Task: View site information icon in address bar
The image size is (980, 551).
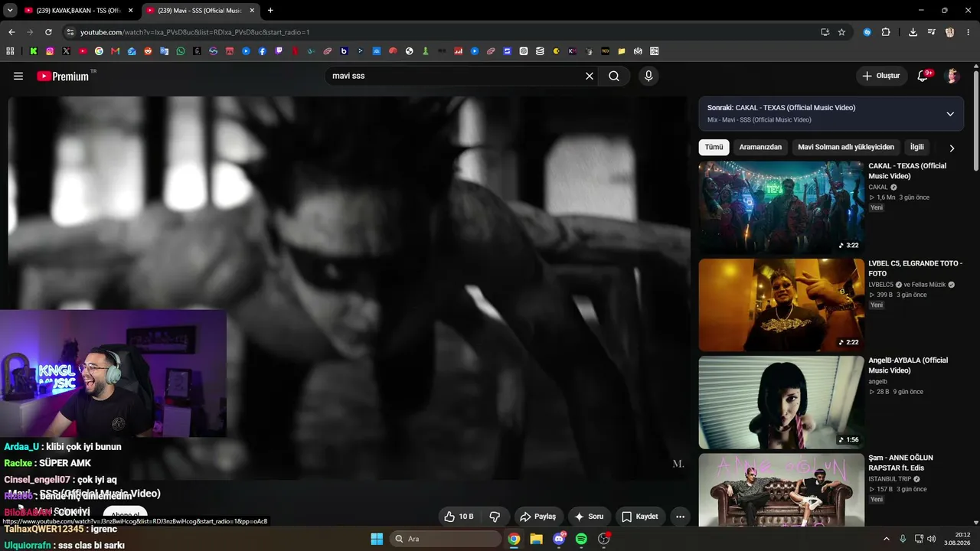Action: [70, 32]
